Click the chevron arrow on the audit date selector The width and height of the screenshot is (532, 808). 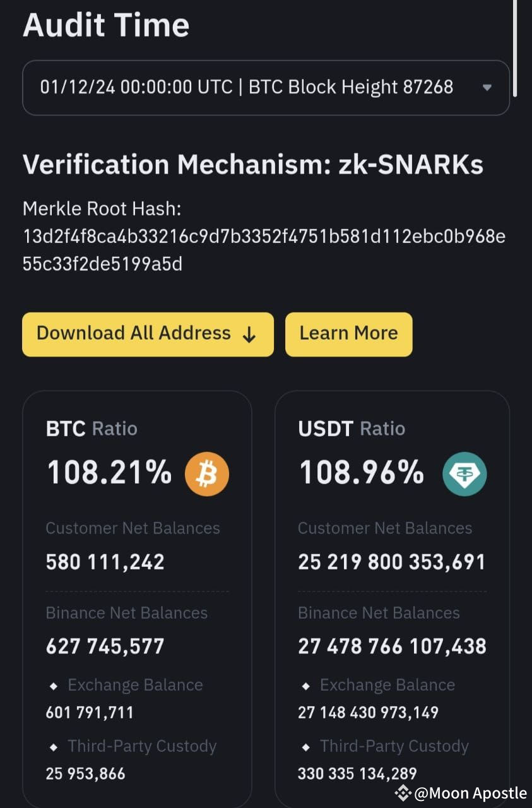(487, 88)
